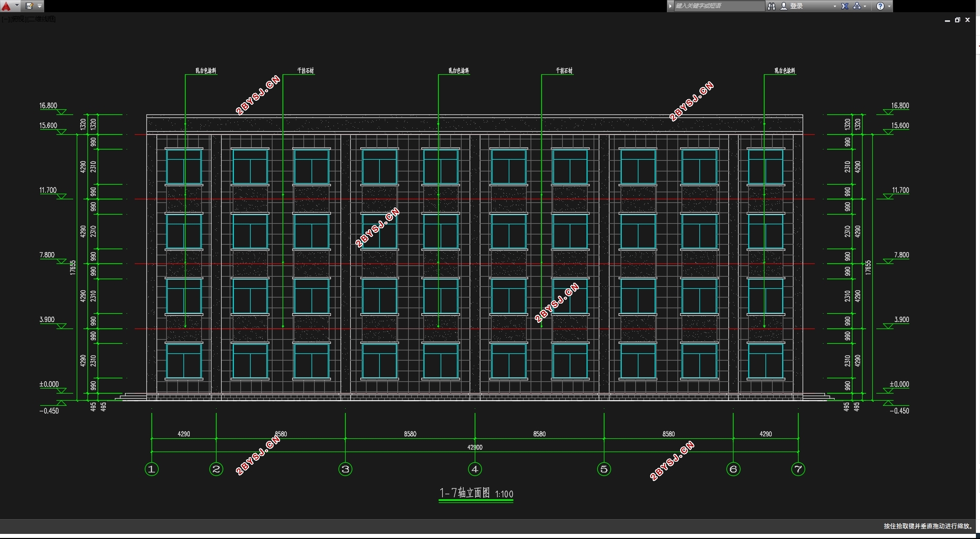The width and height of the screenshot is (980, 539).
Task: Select the axis bubble numbered 4
Action: pyautogui.click(x=475, y=469)
